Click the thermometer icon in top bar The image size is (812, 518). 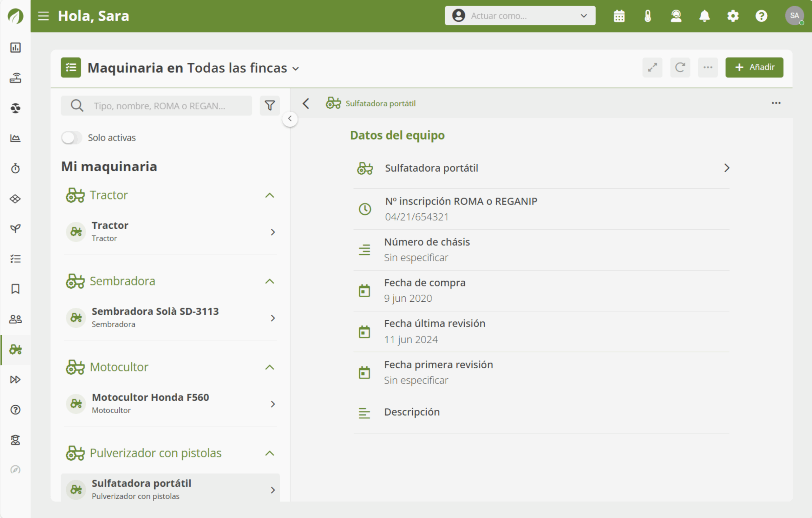[x=647, y=16]
